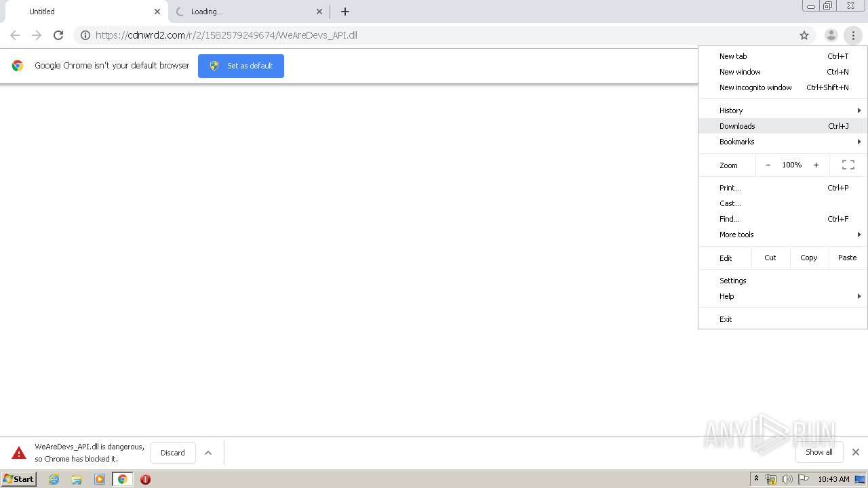The width and height of the screenshot is (868, 488).
Task: Reload the current page
Action: pyautogui.click(x=58, y=35)
